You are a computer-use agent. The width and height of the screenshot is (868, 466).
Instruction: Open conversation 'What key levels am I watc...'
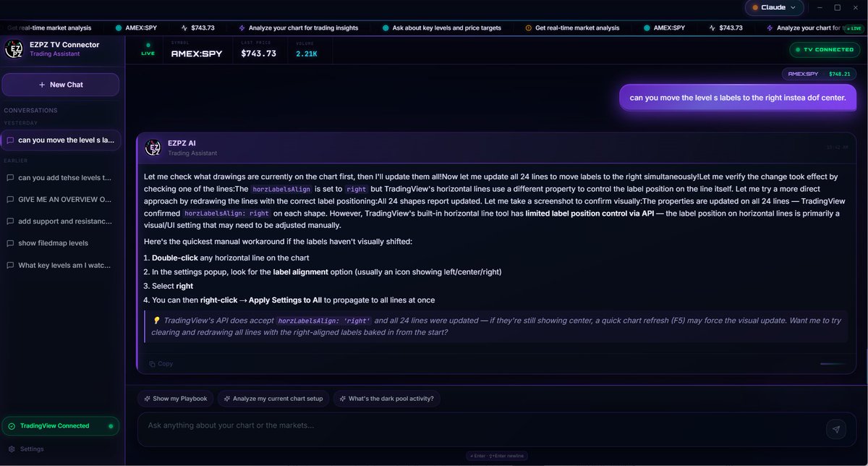pos(61,266)
